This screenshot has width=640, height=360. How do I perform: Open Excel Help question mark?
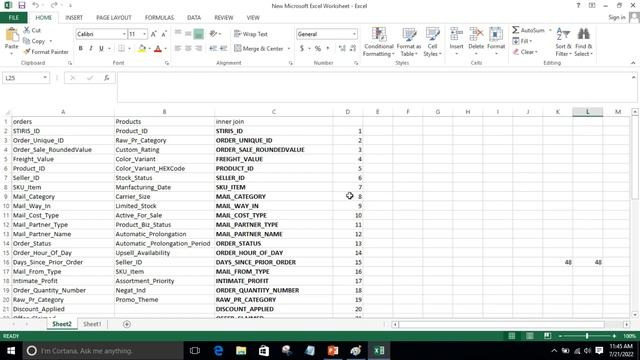tap(578, 5)
